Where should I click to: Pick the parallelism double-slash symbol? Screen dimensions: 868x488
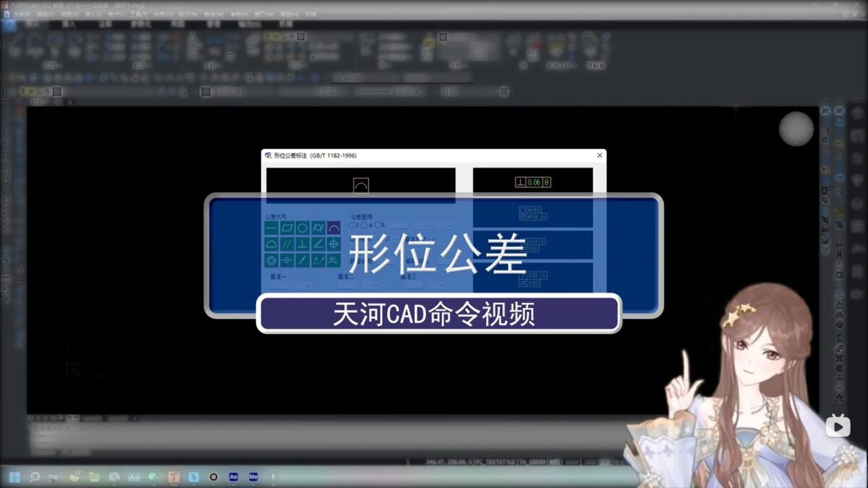click(287, 244)
